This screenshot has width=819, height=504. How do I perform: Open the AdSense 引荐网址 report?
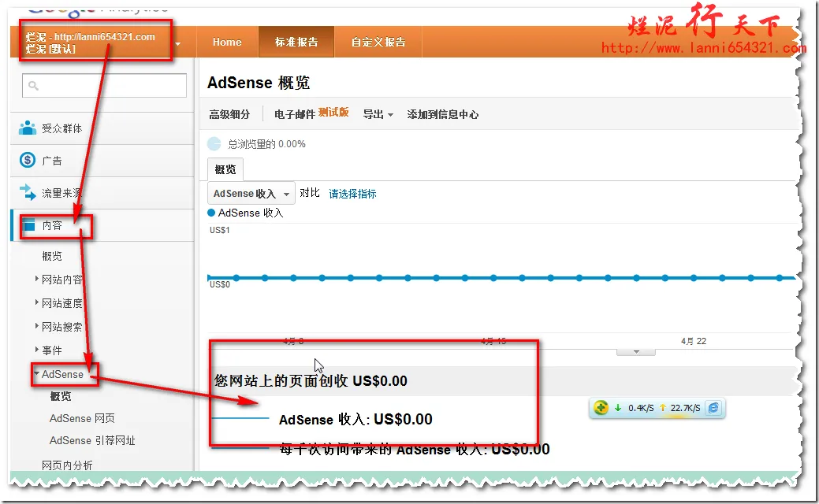[x=92, y=441]
